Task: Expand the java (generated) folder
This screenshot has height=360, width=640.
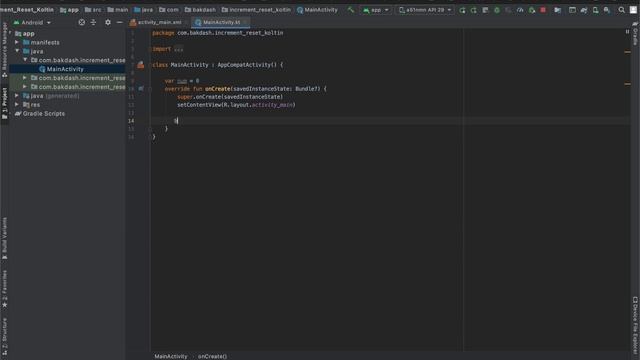Action: click(x=17, y=96)
